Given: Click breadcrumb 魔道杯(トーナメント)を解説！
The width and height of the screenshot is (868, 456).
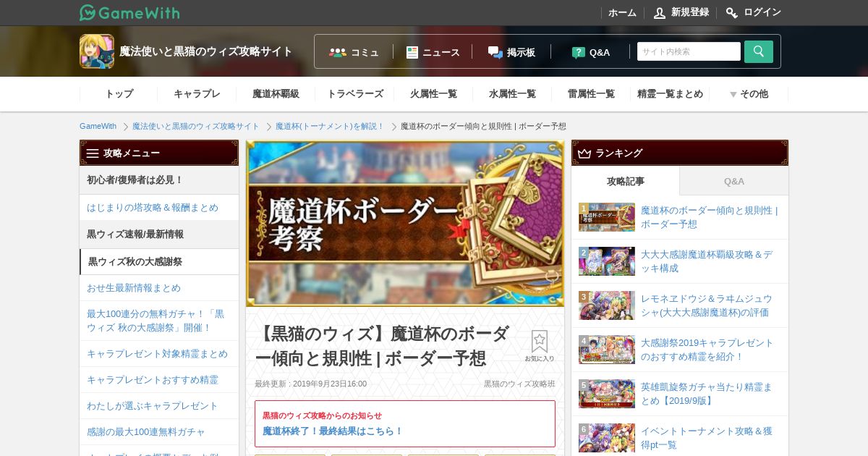Looking at the screenshot, I should pyautogui.click(x=330, y=126).
